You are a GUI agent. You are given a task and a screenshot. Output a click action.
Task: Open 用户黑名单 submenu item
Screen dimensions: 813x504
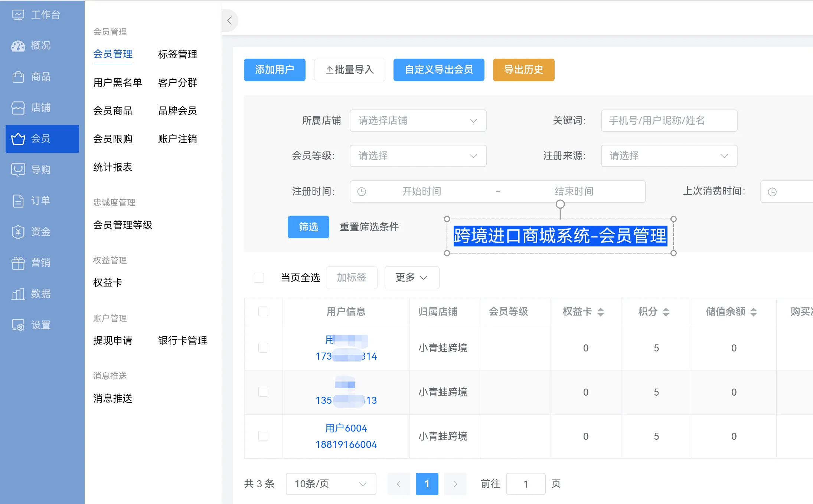click(x=117, y=82)
